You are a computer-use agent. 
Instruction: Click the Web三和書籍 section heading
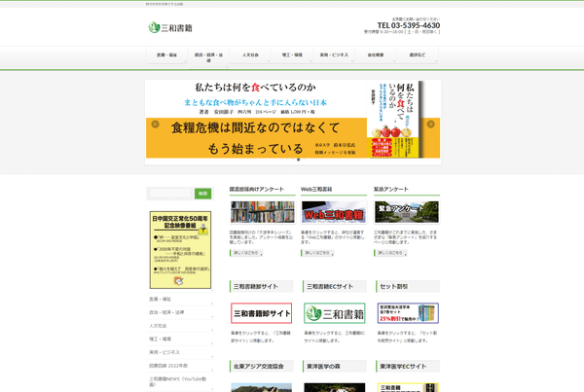coord(316,189)
